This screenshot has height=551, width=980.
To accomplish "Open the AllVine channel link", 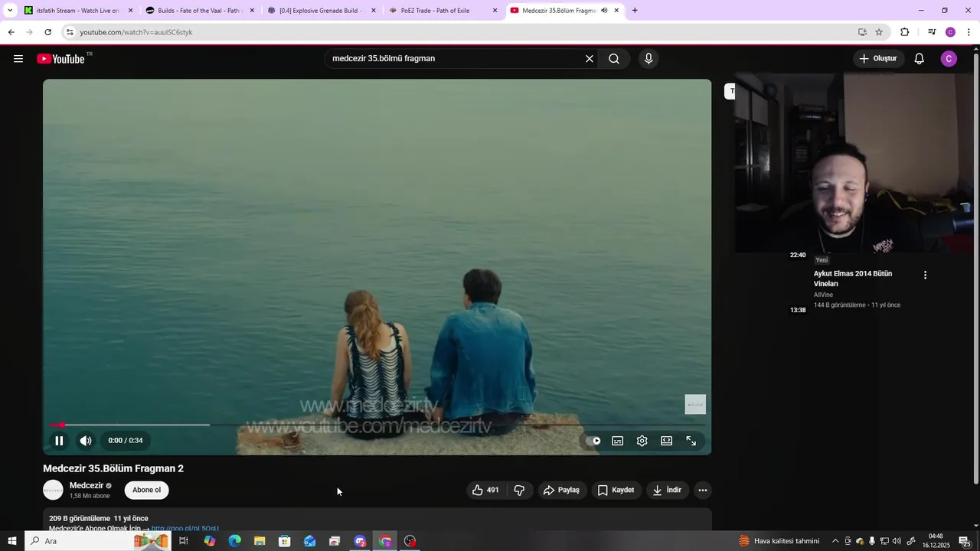I will pos(823,295).
